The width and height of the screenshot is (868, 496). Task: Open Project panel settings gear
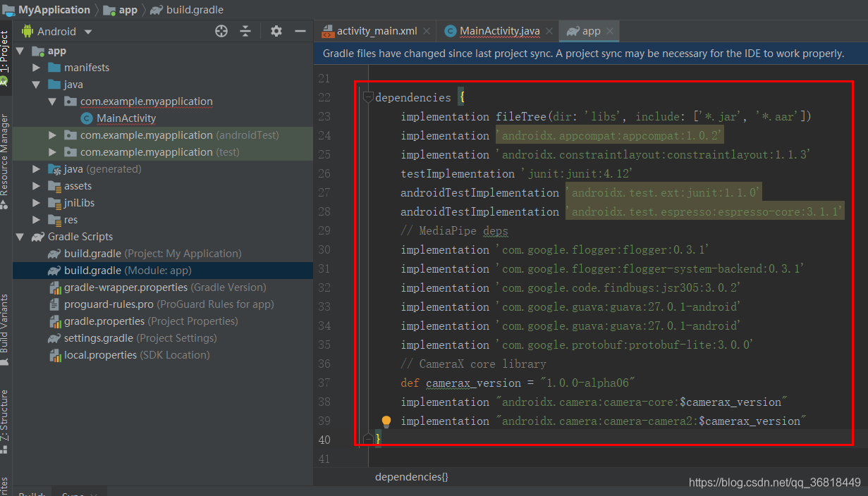[x=276, y=31]
